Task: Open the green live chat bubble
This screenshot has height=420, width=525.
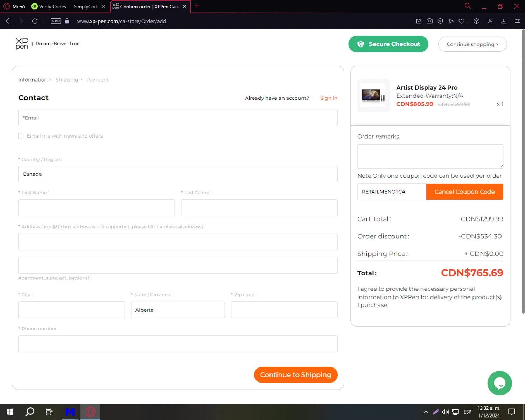Action: [x=499, y=383]
